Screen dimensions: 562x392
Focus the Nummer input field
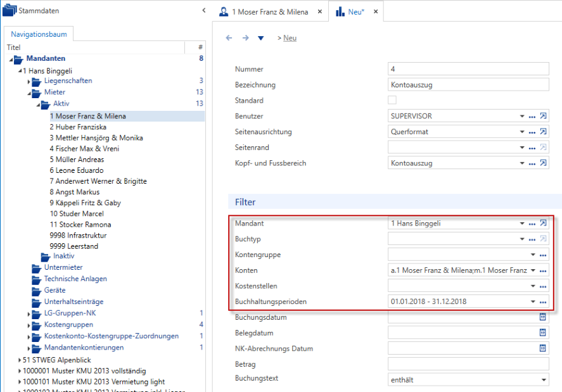[x=468, y=69]
